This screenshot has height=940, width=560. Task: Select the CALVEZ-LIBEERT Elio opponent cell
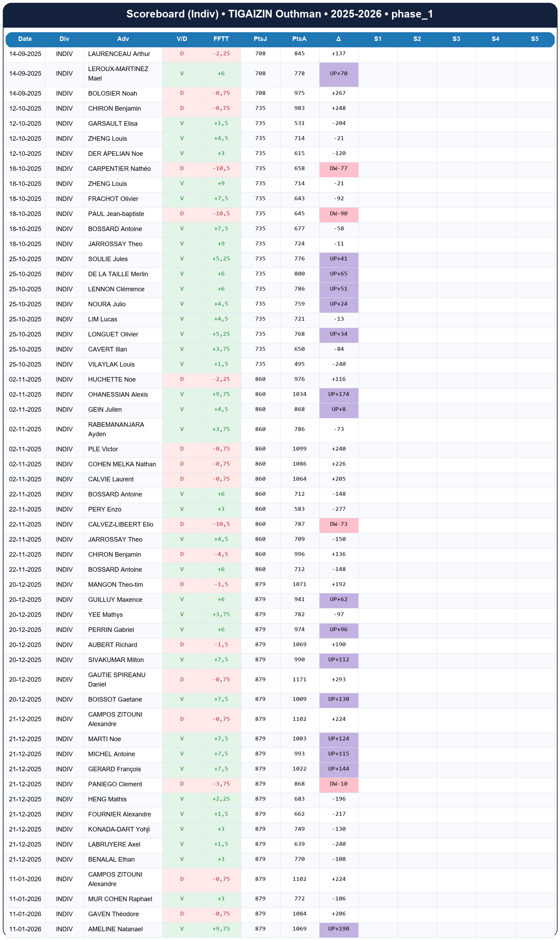(120, 524)
